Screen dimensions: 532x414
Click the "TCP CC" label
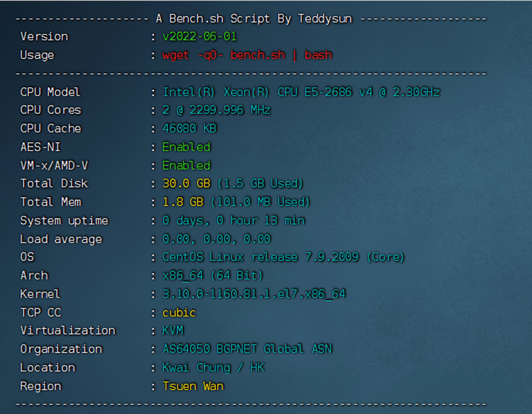pos(41,312)
